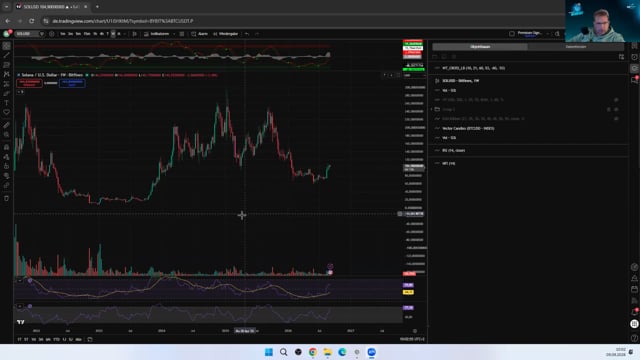640x360 pixels.
Task: Open the chart type selector
Action: tap(134, 34)
